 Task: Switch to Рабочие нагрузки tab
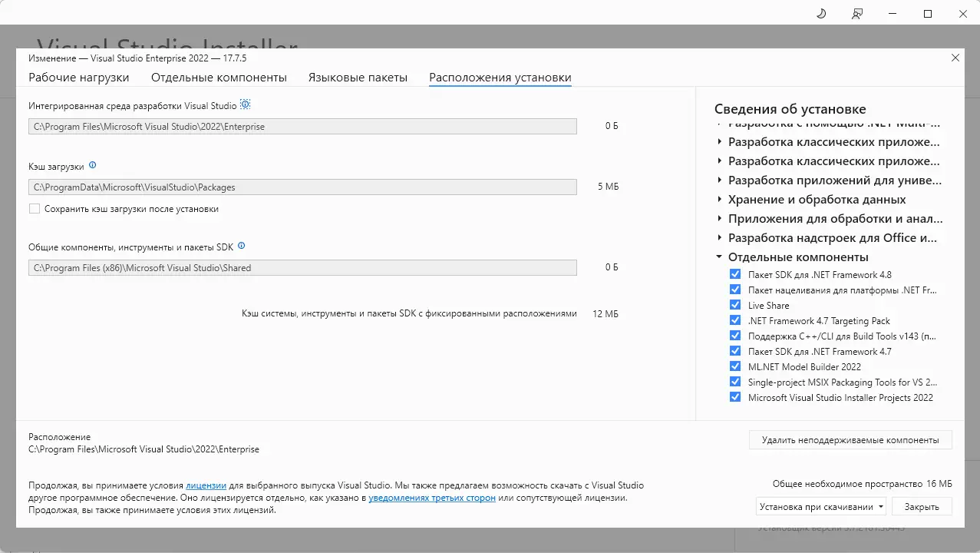(79, 78)
